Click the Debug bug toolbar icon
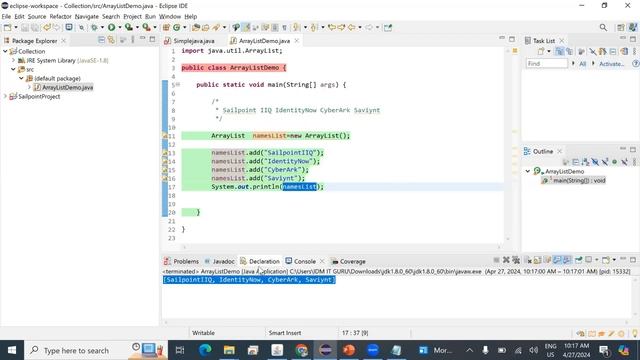640x360 pixels. (94, 27)
